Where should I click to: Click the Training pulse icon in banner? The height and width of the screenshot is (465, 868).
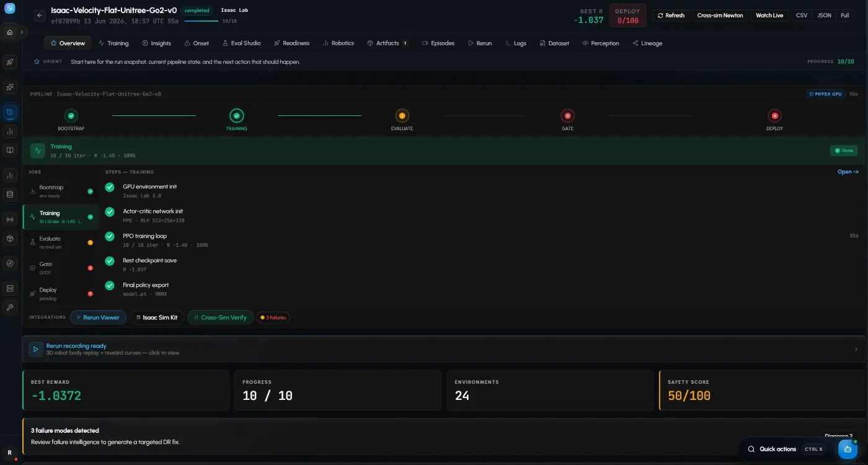point(38,151)
